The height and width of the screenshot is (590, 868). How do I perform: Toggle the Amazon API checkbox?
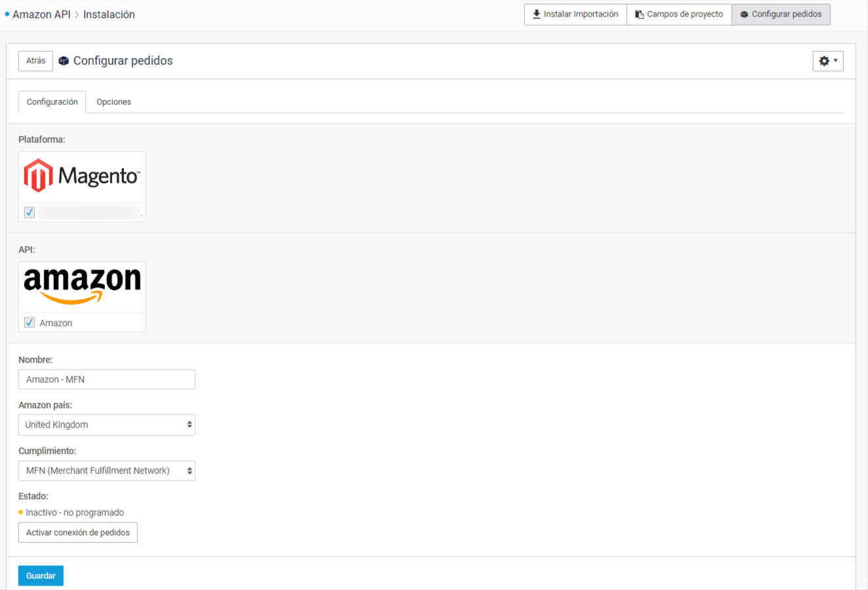click(30, 323)
